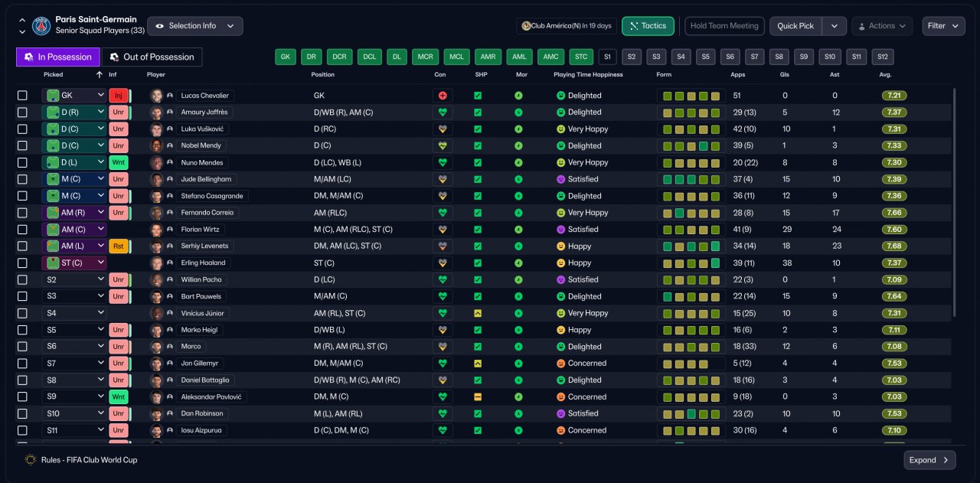Click Vinícius Júnior's yellow match sharpness icon
Image resolution: width=980 pixels, height=483 pixels.
tap(478, 313)
